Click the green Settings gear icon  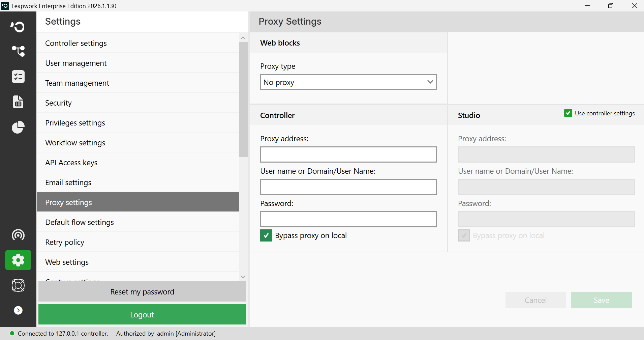click(x=18, y=260)
